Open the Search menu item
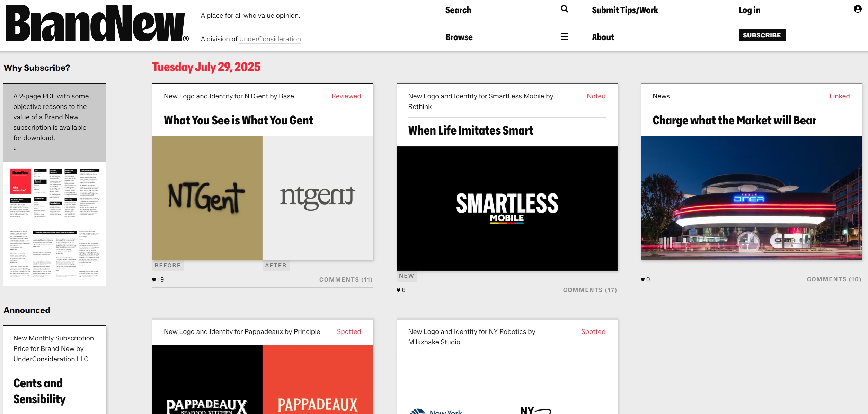Screen dimensions: 868x414 tap(458, 10)
